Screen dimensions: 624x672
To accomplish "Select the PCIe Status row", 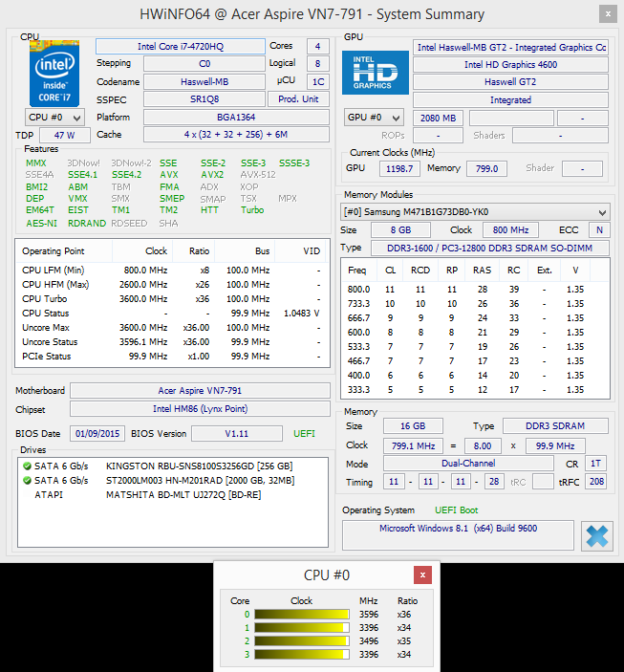I will point(172,357).
